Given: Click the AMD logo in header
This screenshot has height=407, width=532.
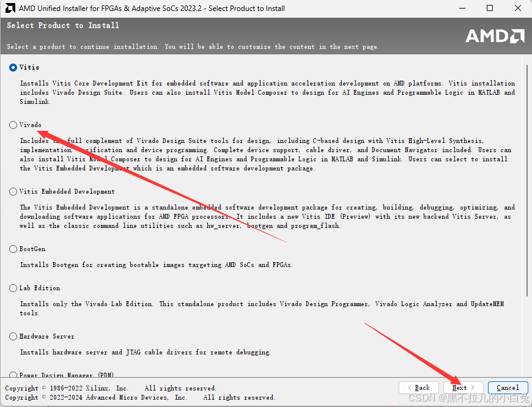Looking at the screenshot, I should 495,36.
